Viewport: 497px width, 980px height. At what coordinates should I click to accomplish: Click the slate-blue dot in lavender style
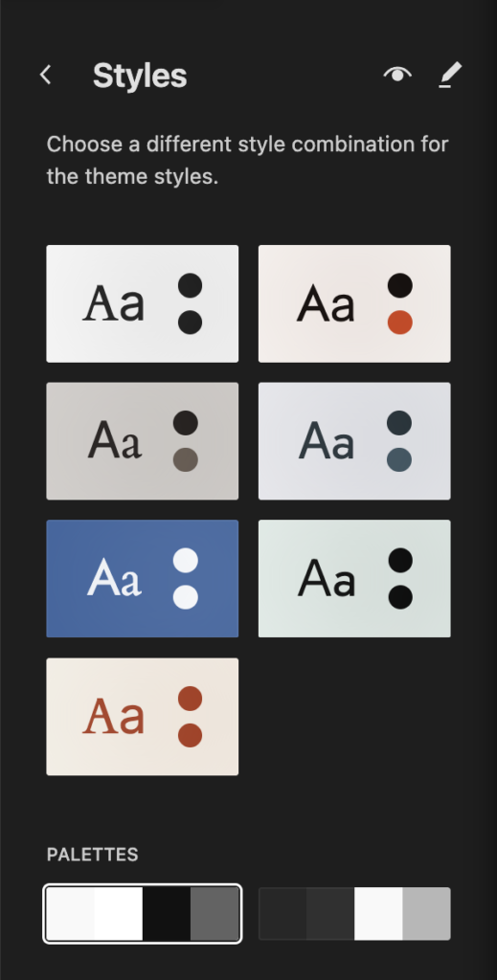[x=399, y=460]
